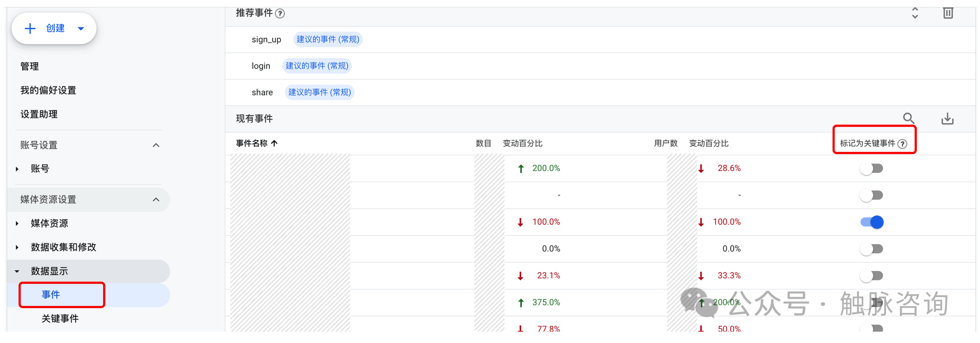Viewport: 980px width, 343px height.
Task: Toggle key event switch in 23.1% row
Action: (x=871, y=276)
